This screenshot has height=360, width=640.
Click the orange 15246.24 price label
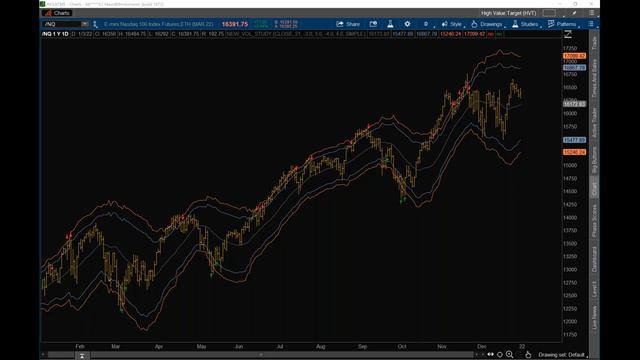(x=574, y=152)
